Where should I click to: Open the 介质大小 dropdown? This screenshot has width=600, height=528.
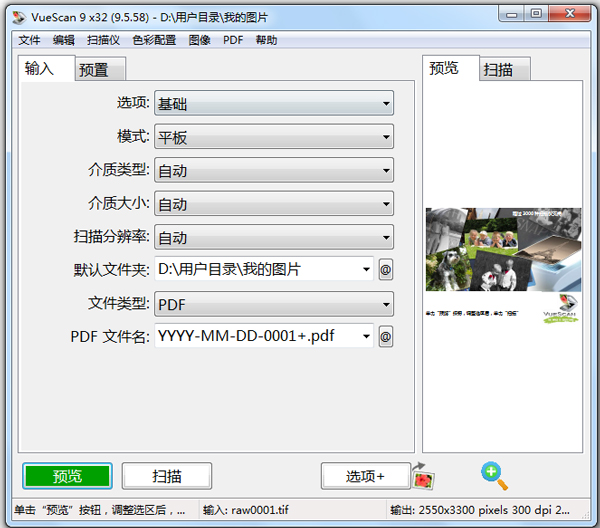click(274, 204)
